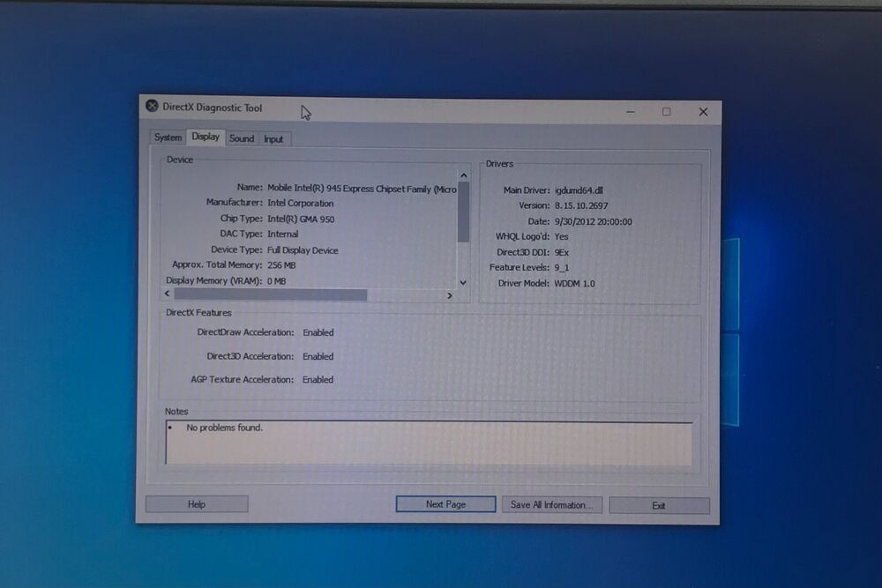Screen dimensions: 882x588
Task: Click the Chip Type value 'Intel(R) GMA 950'
Action: (301, 220)
